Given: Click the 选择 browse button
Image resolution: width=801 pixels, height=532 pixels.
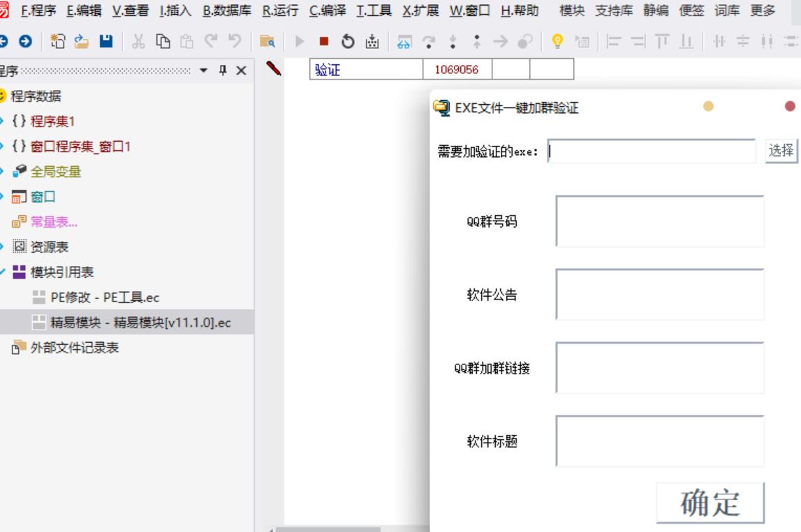Looking at the screenshot, I should [781, 150].
